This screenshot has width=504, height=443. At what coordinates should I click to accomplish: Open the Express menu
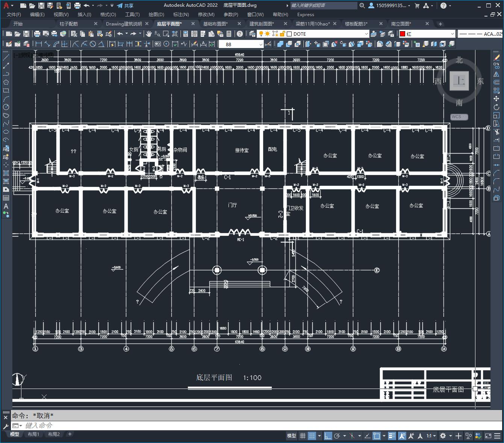tap(306, 14)
